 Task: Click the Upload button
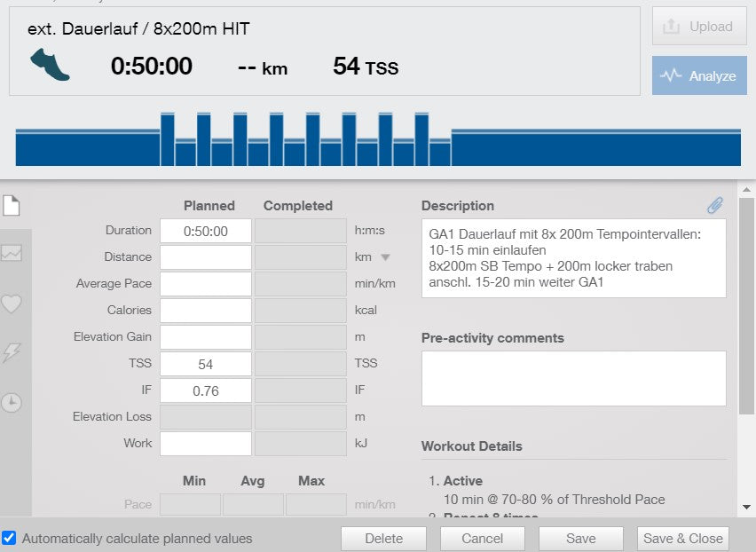[x=699, y=27]
